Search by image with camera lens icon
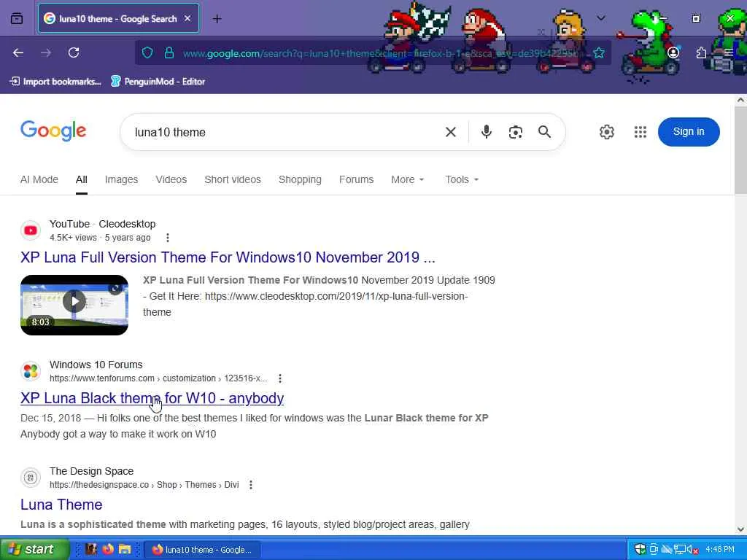 coord(516,132)
